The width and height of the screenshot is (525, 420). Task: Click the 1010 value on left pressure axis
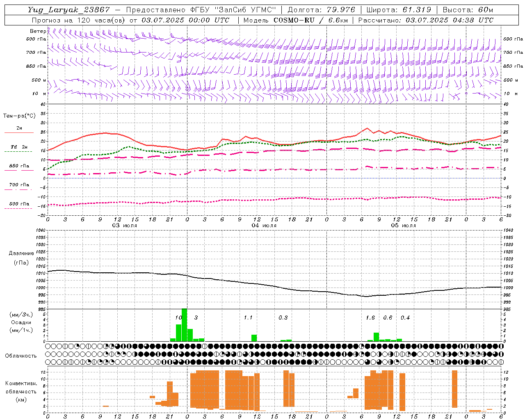[41, 273]
